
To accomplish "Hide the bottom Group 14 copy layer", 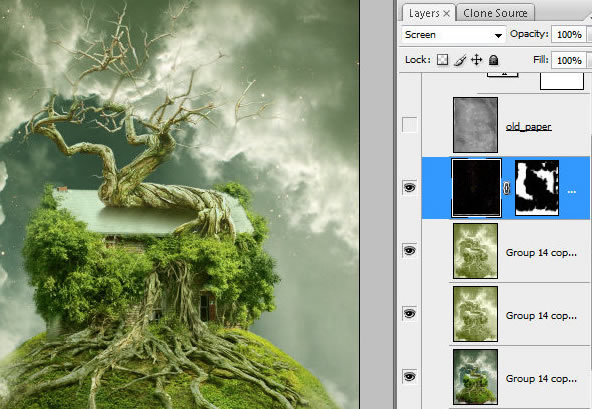I will [410, 377].
